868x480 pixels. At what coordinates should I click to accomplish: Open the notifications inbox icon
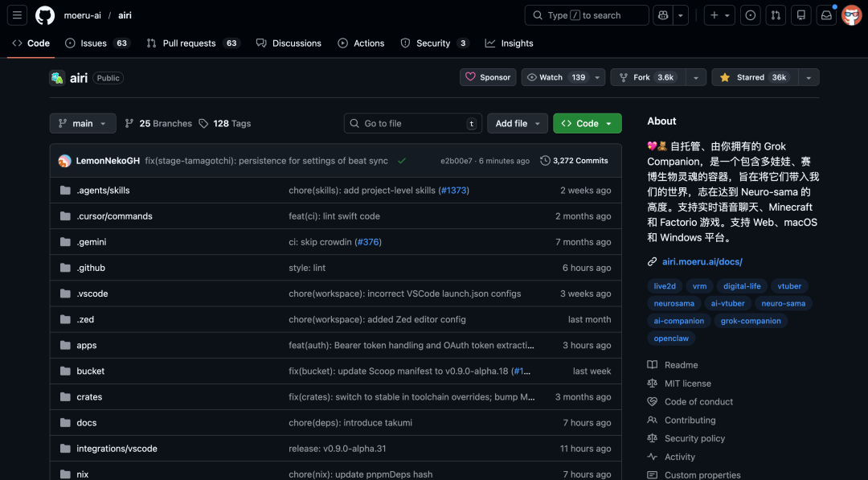point(826,15)
